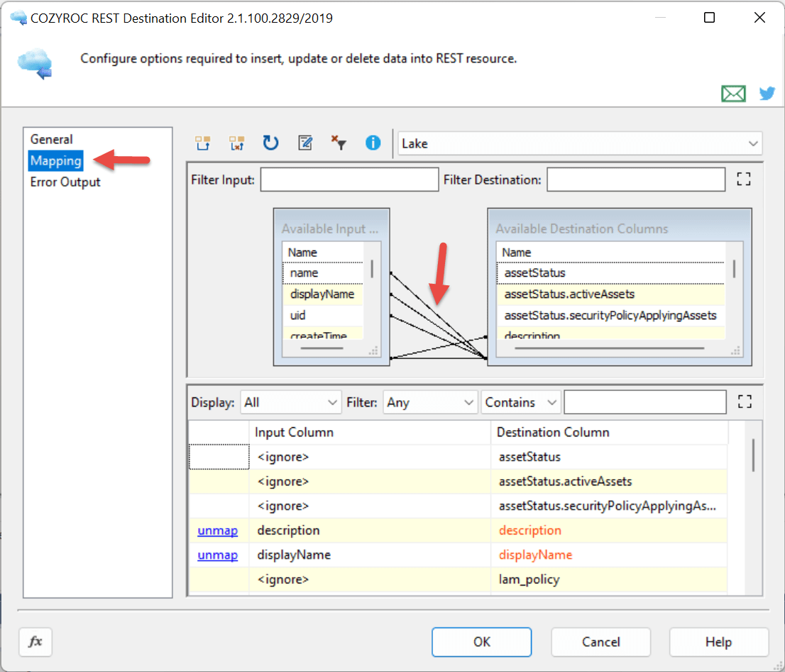Click the map all columns icon
Viewport: 785px width, 672px height.
pos(203,143)
